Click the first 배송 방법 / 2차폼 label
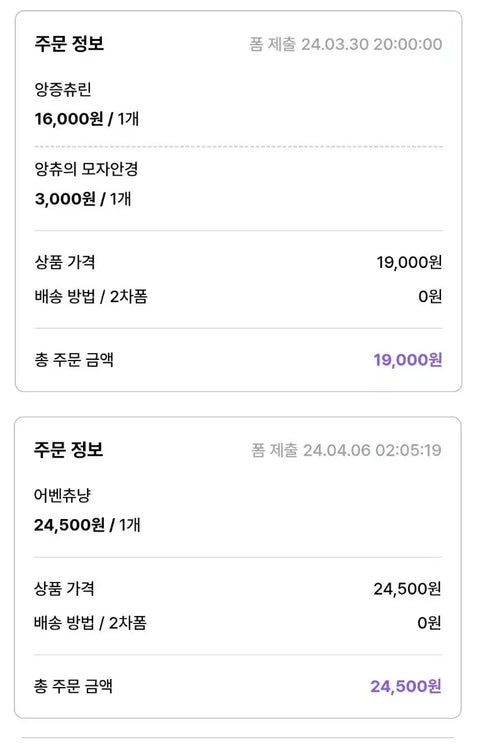The width and height of the screenshot is (480, 755). tap(91, 297)
